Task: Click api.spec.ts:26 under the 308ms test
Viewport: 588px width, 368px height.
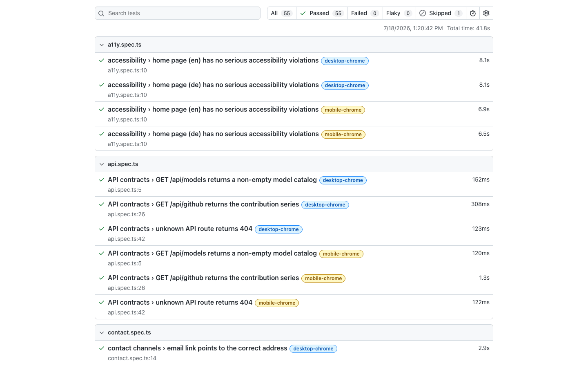Action: [126, 214]
